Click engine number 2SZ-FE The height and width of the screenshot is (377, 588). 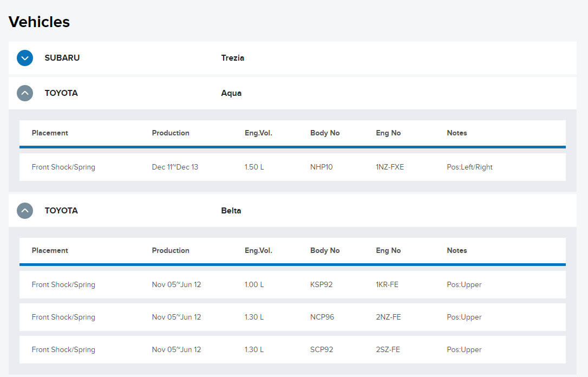point(388,349)
